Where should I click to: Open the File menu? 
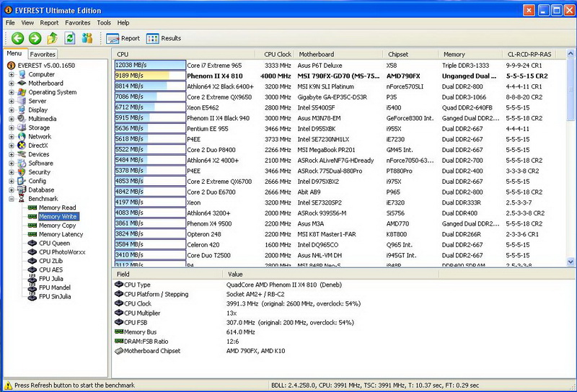point(10,23)
